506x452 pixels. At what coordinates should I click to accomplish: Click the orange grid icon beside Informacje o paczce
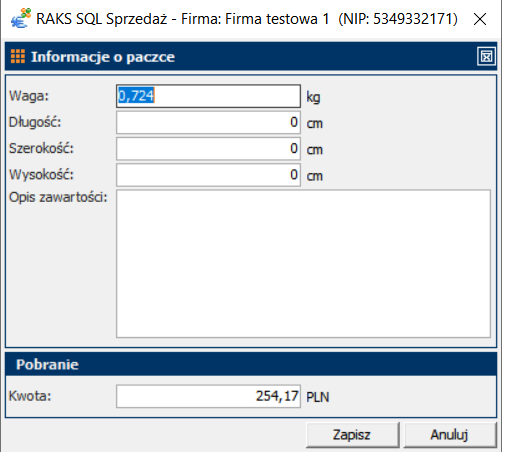pyautogui.click(x=18, y=56)
